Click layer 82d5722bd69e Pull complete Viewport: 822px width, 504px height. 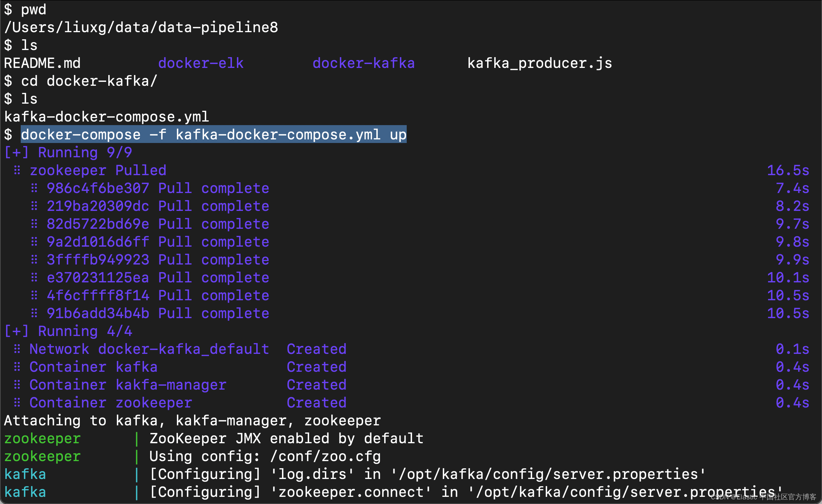pos(158,224)
